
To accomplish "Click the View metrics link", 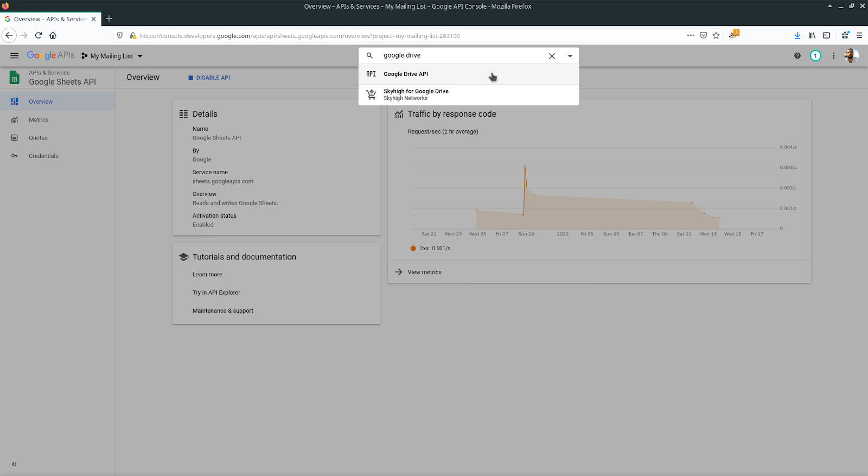I will (x=425, y=272).
